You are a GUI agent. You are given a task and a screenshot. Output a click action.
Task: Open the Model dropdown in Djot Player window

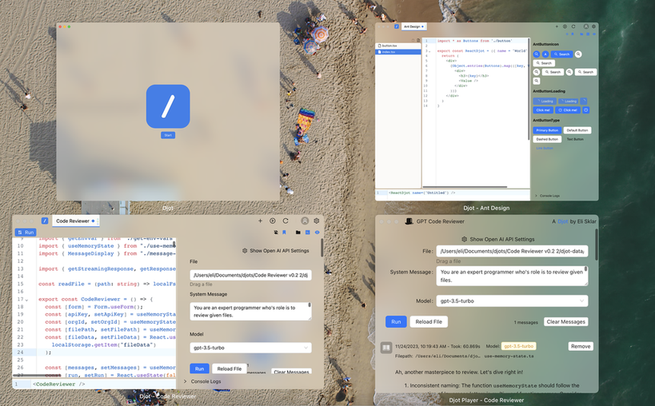point(512,301)
